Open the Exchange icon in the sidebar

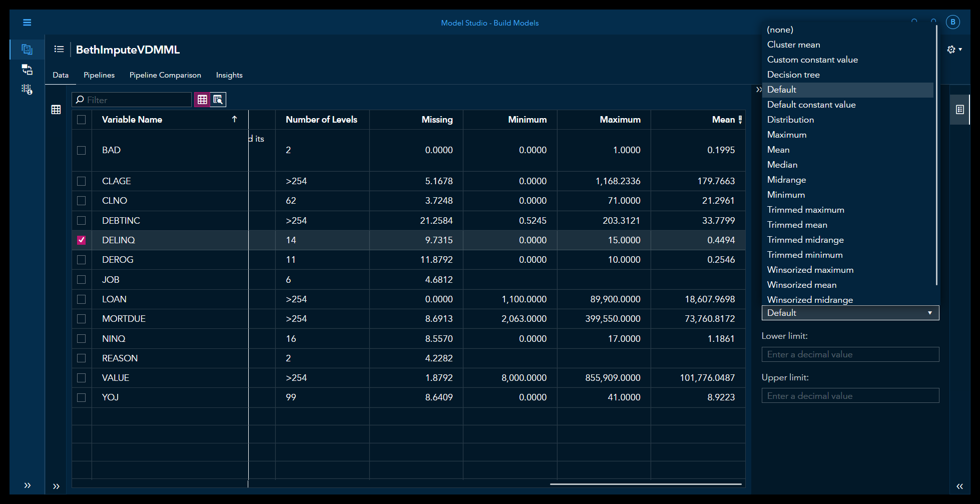(27, 70)
